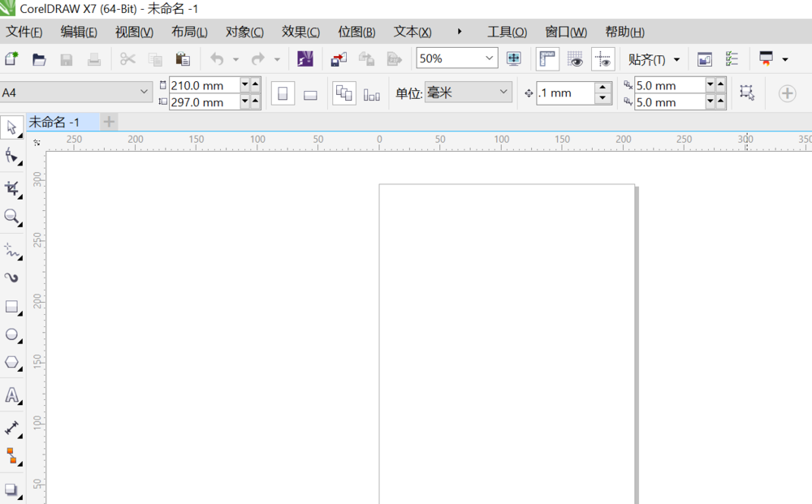The width and height of the screenshot is (812, 504).
Task: Open the 视图(V) menu
Action: pos(134,32)
